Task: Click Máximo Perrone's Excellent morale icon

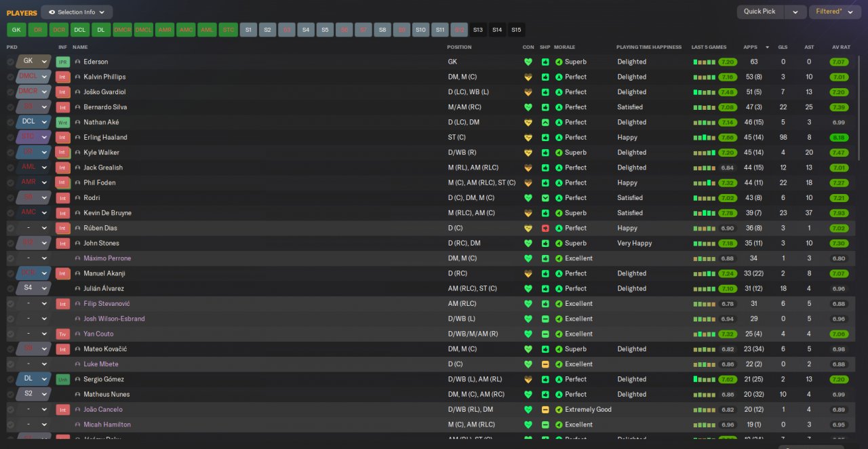Action: coord(559,258)
